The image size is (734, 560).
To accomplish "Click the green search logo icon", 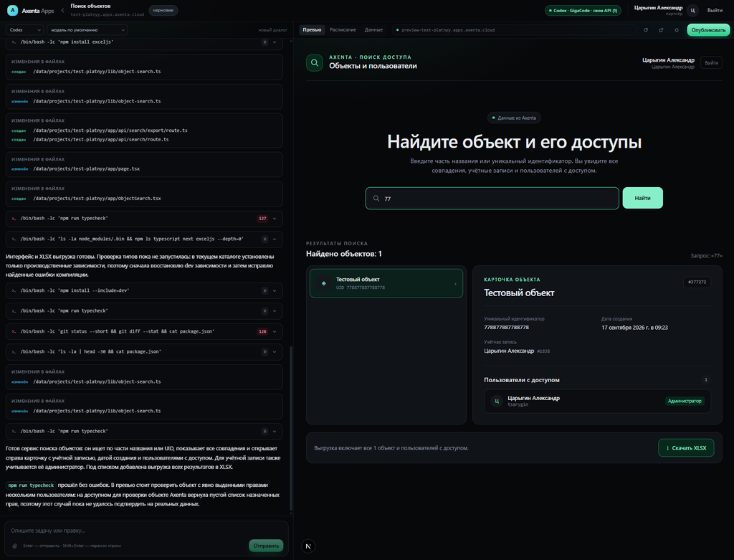I will coord(315,63).
